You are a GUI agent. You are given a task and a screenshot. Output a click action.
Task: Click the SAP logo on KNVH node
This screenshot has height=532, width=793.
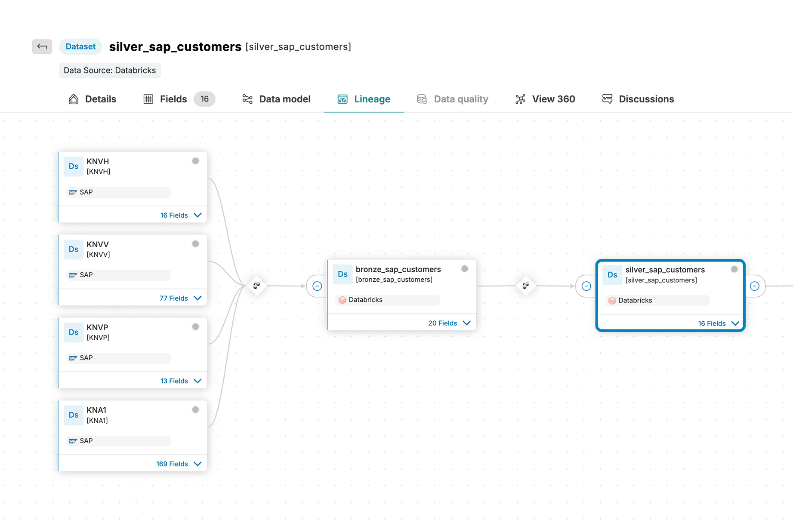coord(73,192)
